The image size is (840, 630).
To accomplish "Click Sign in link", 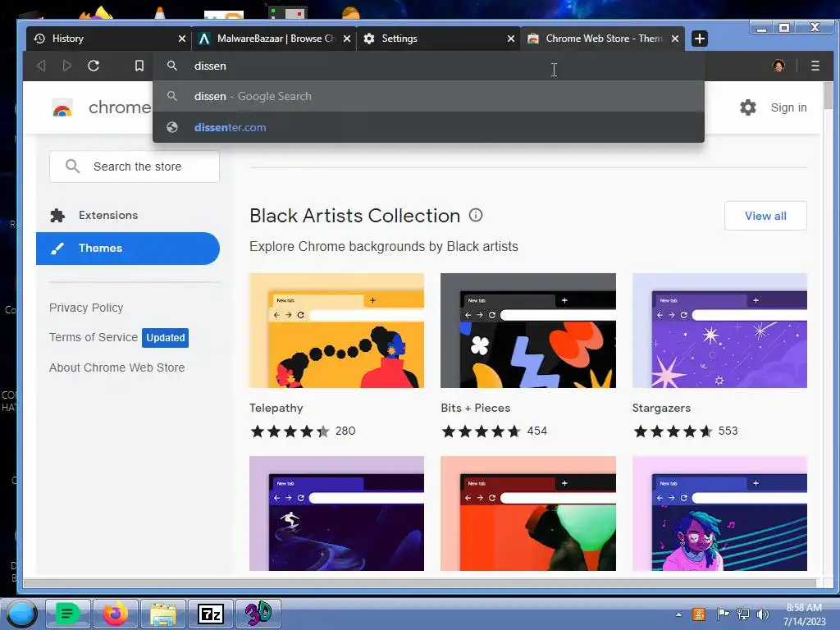I will (788, 107).
